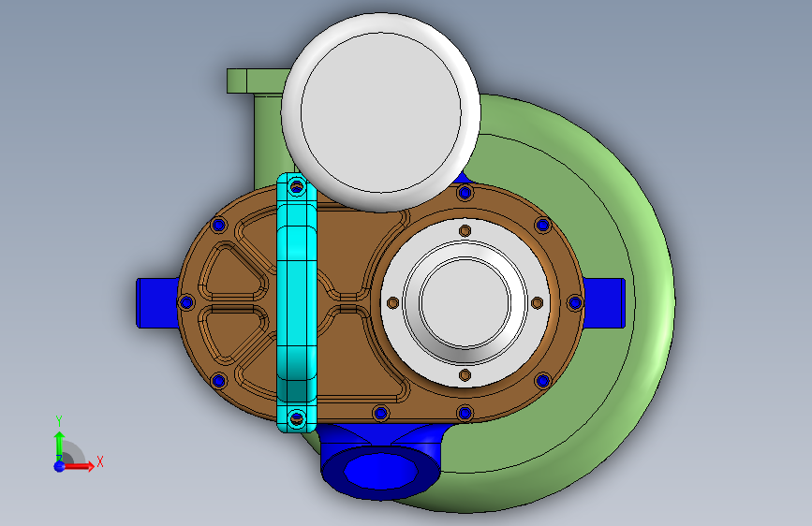Select the silver circular bearing cover center

click(x=465, y=302)
